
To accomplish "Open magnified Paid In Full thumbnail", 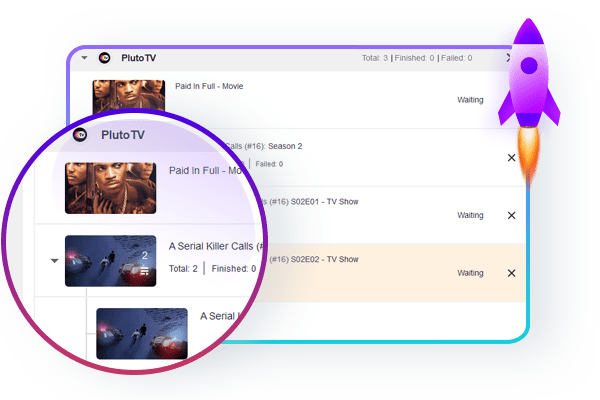I will 111,188.
